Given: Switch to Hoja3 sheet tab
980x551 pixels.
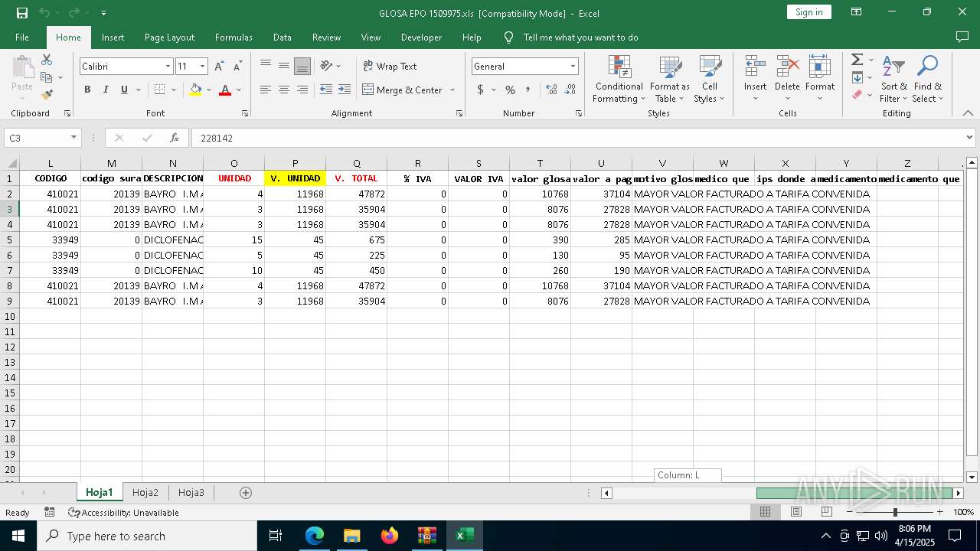Looking at the screenshot, I should pyautogui.click(x=191, y=493).
